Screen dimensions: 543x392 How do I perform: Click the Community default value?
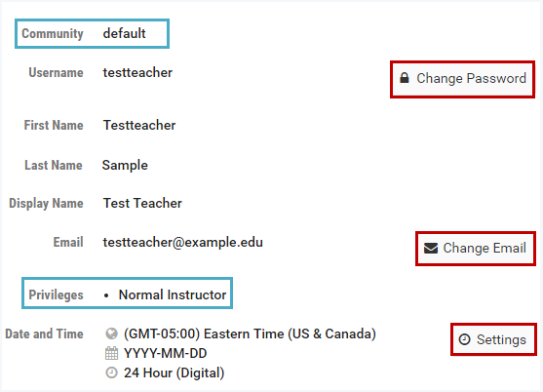pos(125,33)
